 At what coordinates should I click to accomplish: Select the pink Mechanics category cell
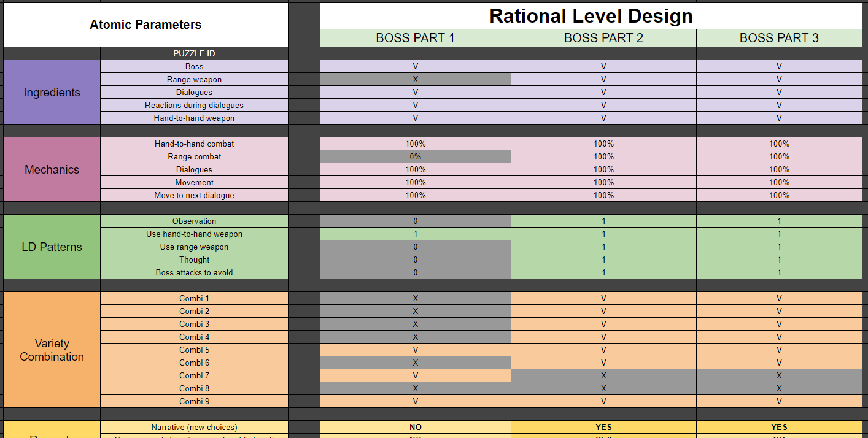pyautogui.click(x=52, y=169)
